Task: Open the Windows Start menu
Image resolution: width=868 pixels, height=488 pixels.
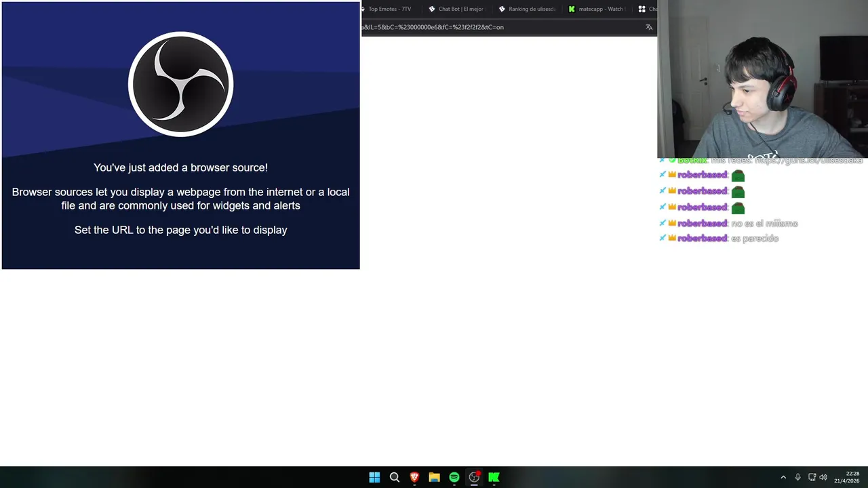Action: pos(374,477)
